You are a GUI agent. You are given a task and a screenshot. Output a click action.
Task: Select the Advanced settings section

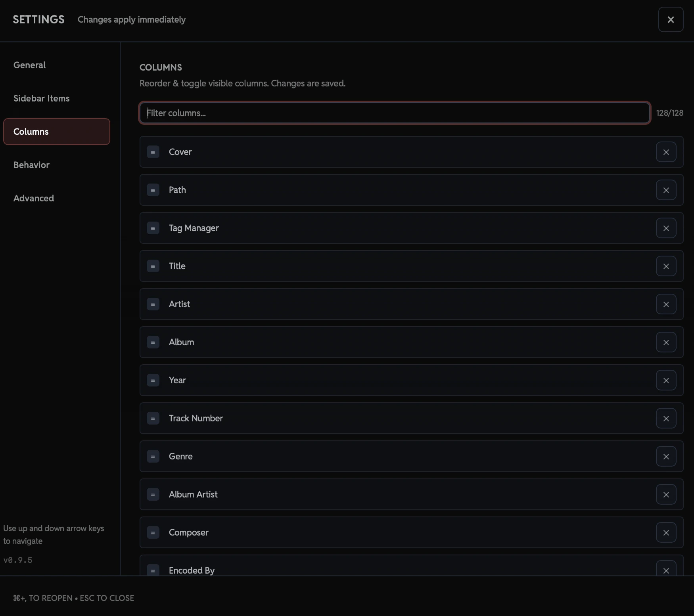(x=34, y=198)
